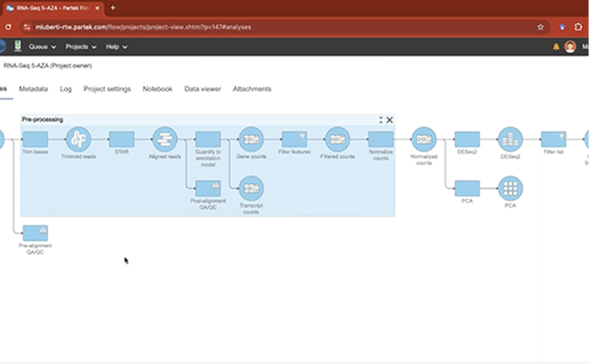589x364 pixels.
Task: Select the Transcript counts node
Action: (x=251, y=188)
